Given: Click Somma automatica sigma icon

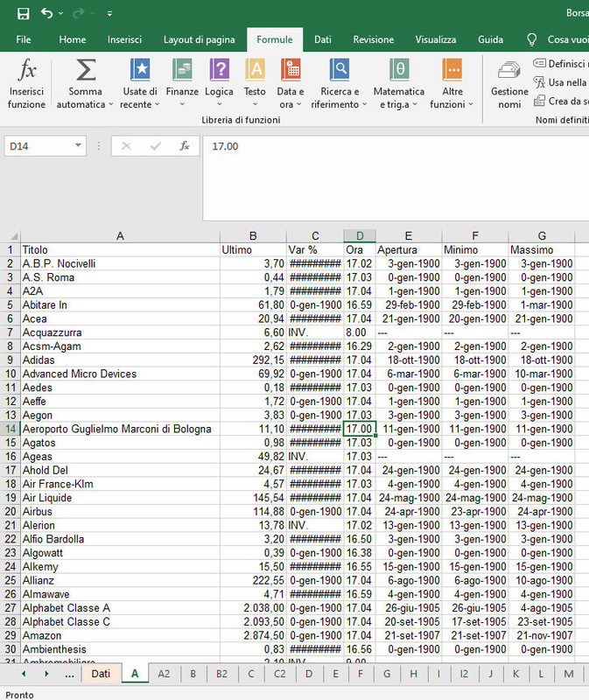Looking at the screenshot, I should pos(86,70).
